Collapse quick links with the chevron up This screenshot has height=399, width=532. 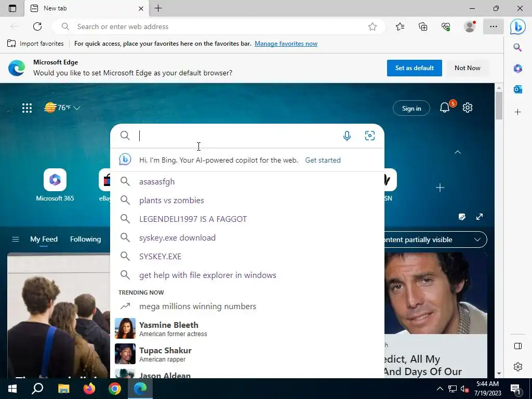pyautogui.click(x=458, y=152)
